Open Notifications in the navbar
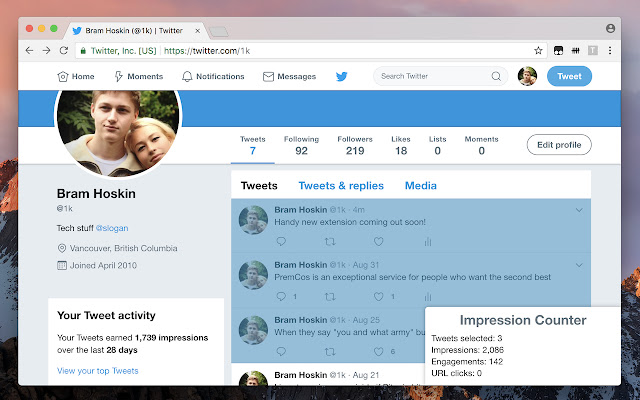Viewport: 640px width, 400px height. click(x=213, y=76)
